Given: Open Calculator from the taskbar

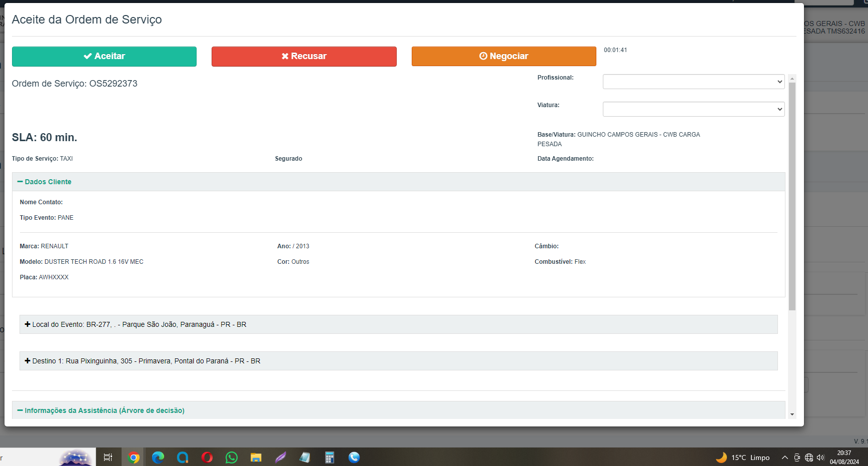Looking at the screenshot, I should 330,457.
